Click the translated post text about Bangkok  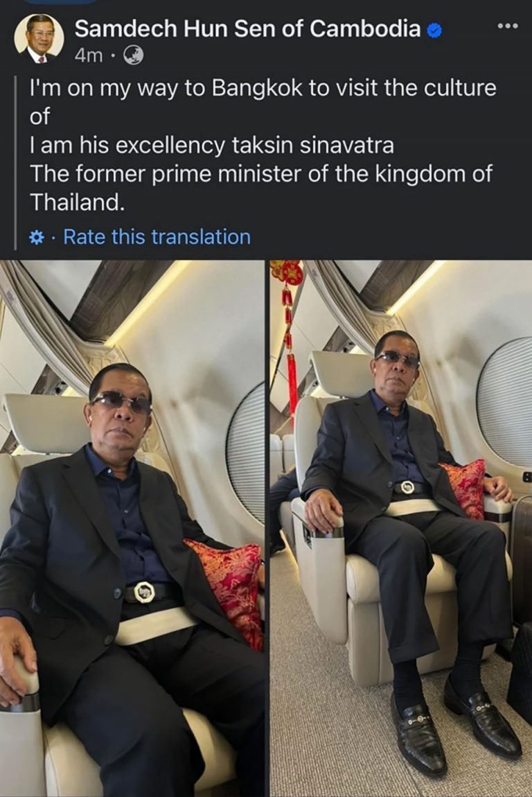(x=263, y=145)
